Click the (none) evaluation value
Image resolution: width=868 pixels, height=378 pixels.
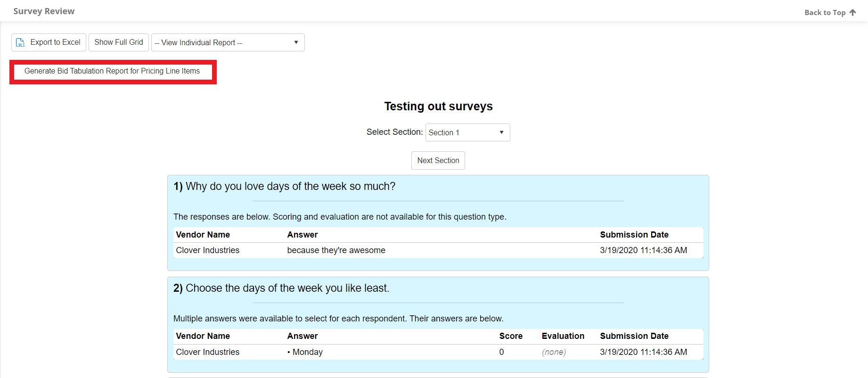tap(554, 352)
